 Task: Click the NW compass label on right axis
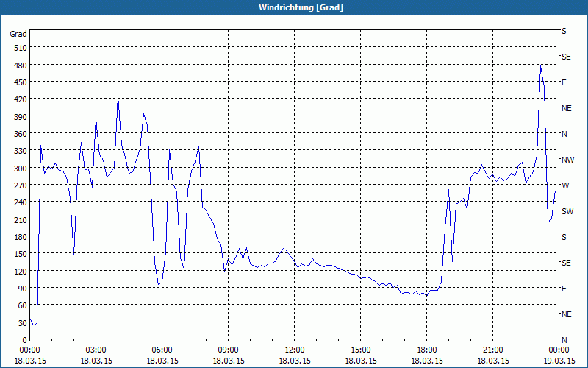pyautogui.click(x=567, y=160)
